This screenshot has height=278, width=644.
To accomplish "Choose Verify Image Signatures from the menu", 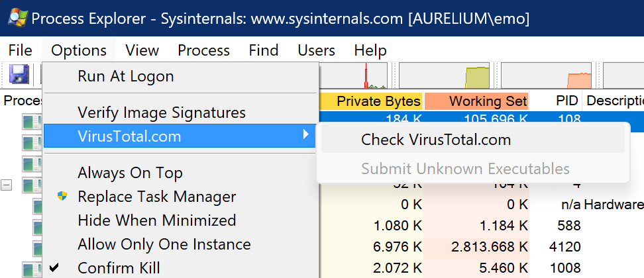I will (x=161, y=113).
